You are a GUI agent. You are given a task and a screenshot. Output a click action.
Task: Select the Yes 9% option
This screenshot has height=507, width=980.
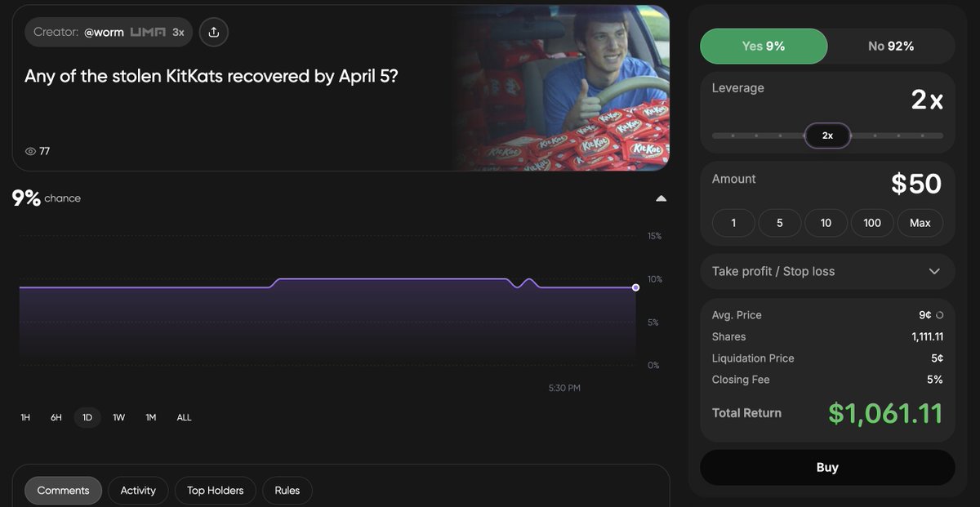tap(764, 47)
